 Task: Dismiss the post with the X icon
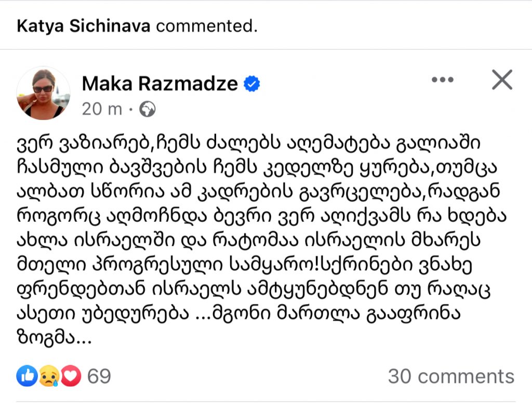pos(502,80)
